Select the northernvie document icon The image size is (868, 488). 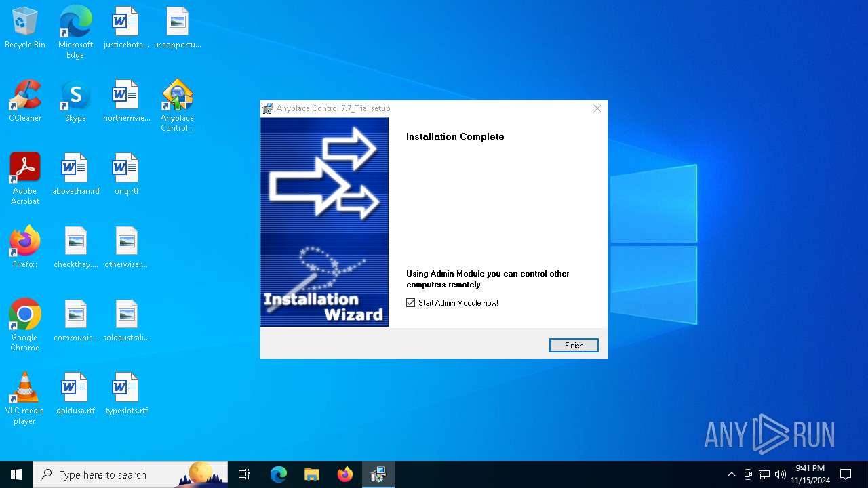(x=126, y=102)
